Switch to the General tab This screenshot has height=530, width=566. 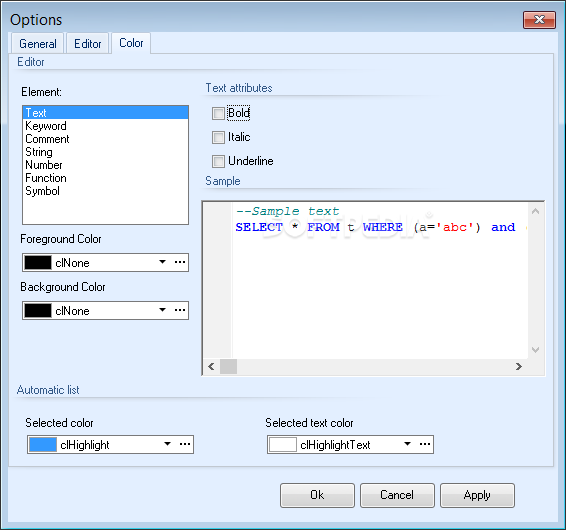pos(38,43)
